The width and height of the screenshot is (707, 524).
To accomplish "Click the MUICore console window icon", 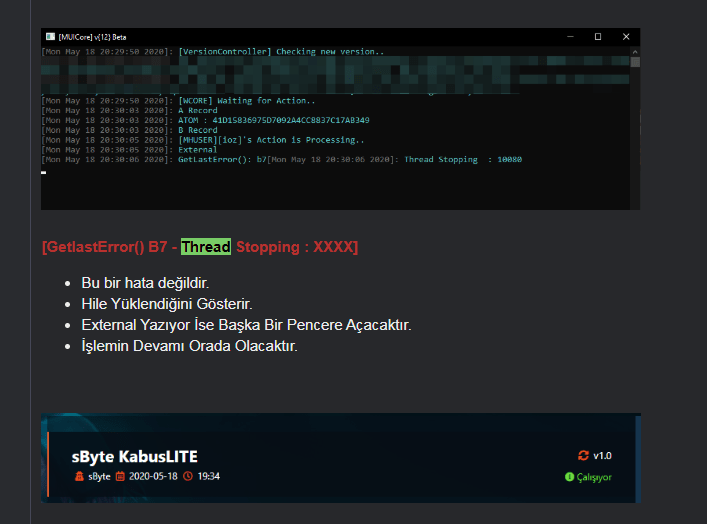I will (50, 37).
